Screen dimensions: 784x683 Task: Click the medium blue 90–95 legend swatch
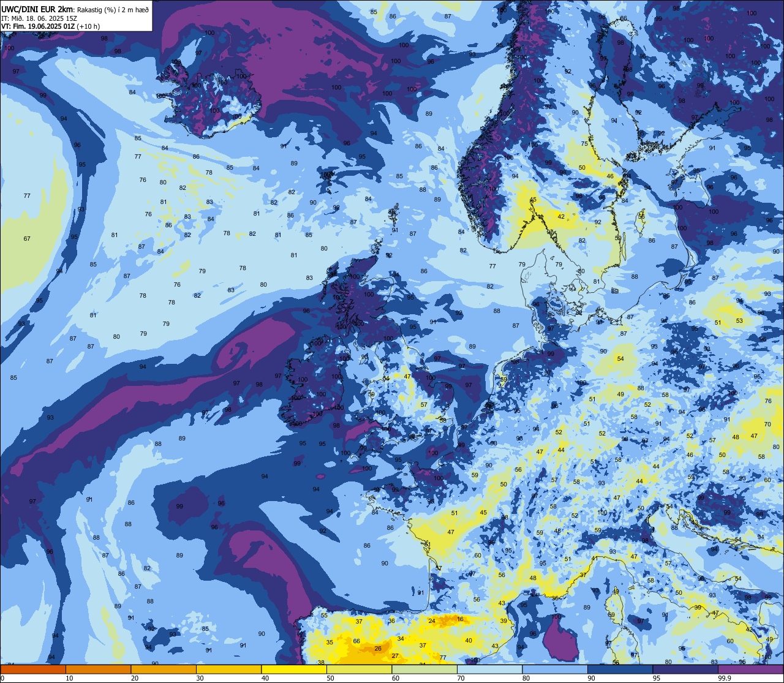coord(620,669)
